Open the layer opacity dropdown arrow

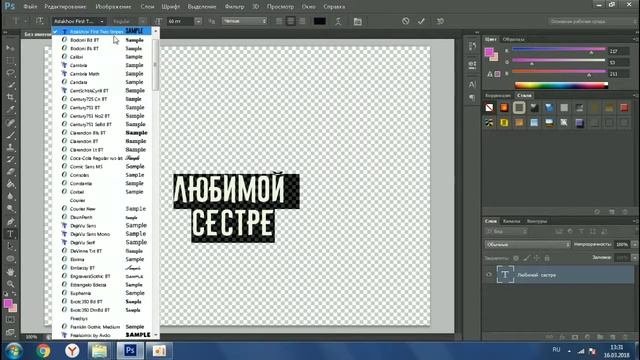pos(634,244)
